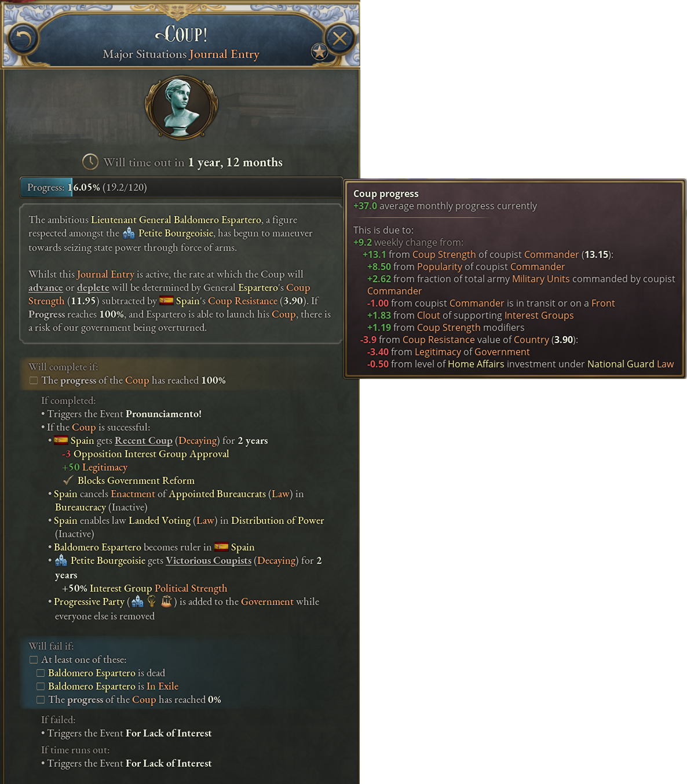Toggle the 'Espartero is In Exile' checkbox

41,687
